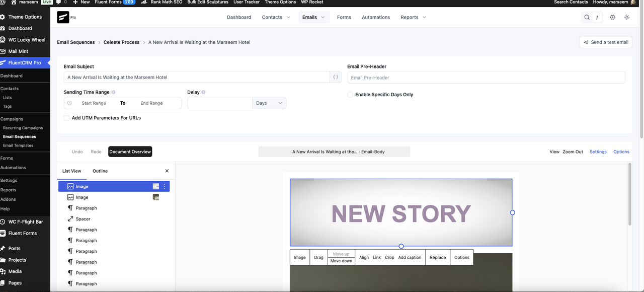
Task: Open editor Settings in the editor header
Action: point(598,152)
